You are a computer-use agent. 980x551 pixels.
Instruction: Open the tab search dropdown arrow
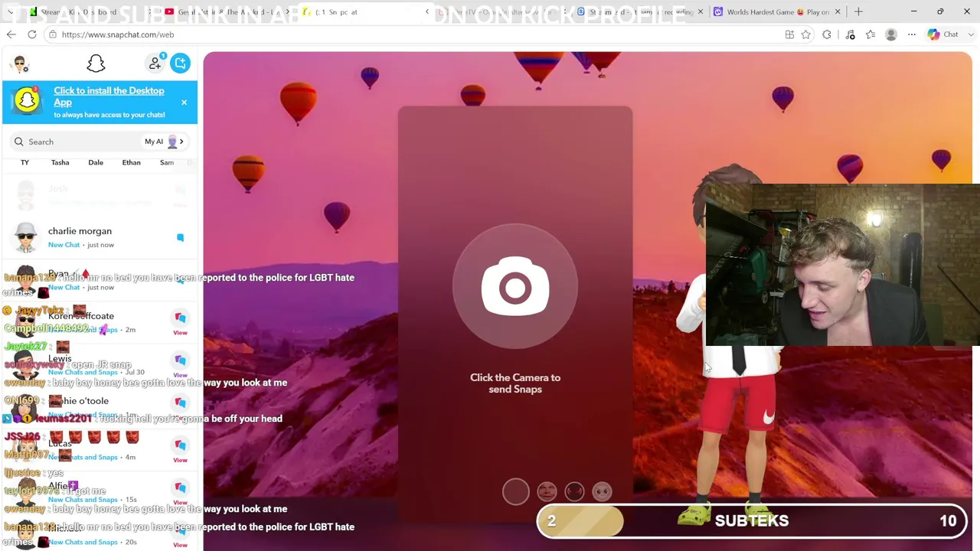click(10, 12)
